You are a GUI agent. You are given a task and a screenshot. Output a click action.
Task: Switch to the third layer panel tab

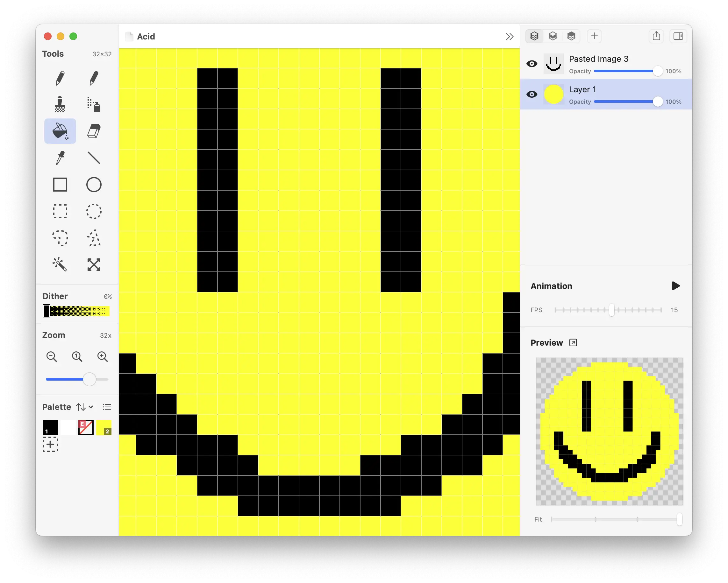click(x=571, y=36)
